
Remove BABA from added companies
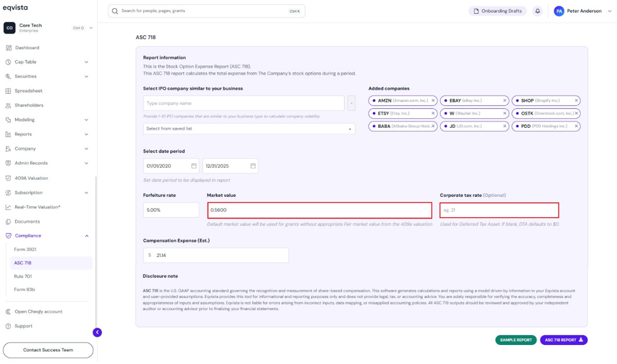tap(433, 126)
